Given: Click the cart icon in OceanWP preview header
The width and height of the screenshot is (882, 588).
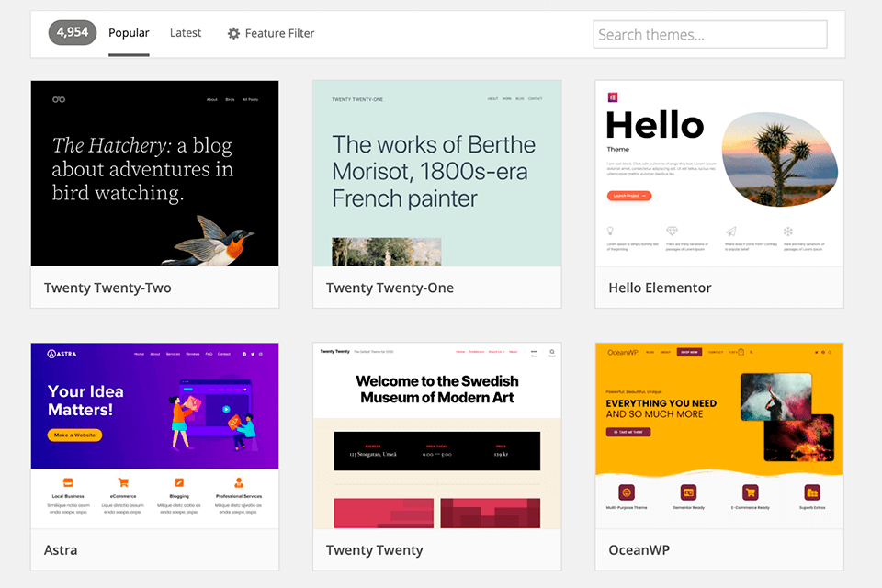Looking at the screenshot, I should point(741,352).
